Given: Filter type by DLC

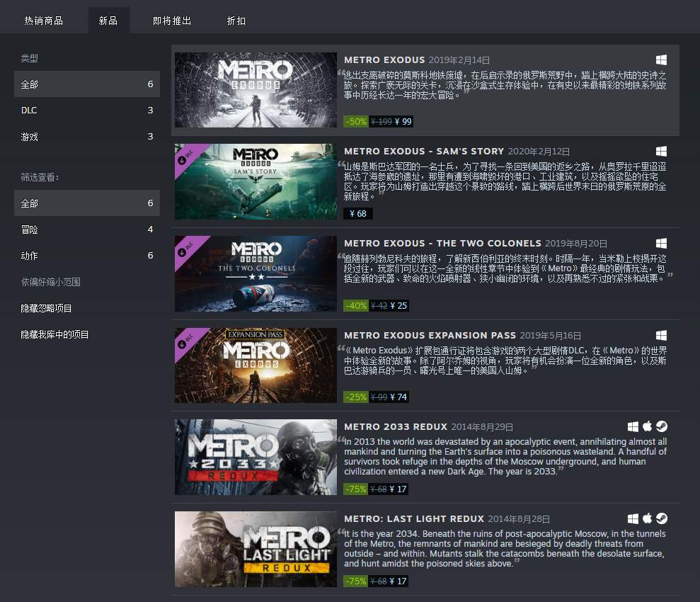Looking at the screenshot, I should click(x=87, y=110).
